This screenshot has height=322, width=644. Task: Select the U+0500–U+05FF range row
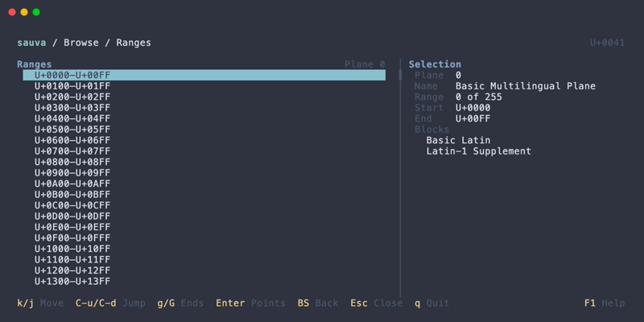[x=204, y=130]
